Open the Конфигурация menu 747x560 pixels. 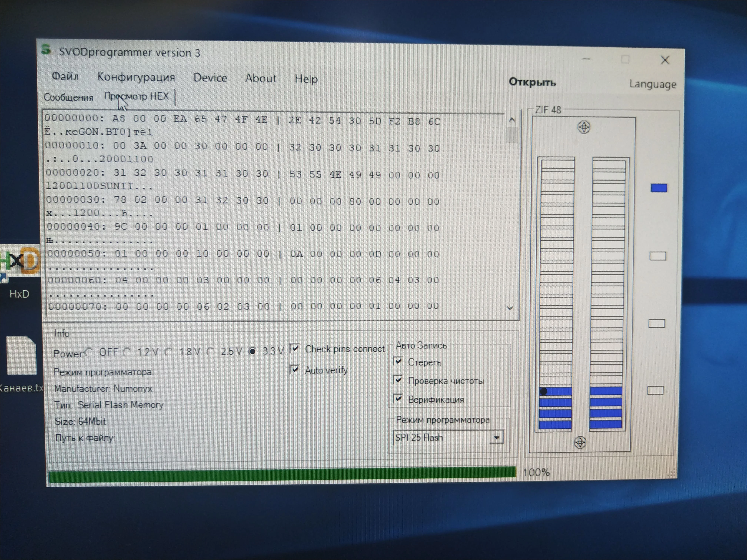(x=136, y=77)
